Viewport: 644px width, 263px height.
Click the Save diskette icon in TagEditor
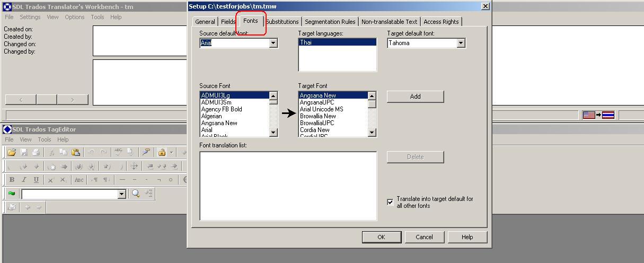24,152
